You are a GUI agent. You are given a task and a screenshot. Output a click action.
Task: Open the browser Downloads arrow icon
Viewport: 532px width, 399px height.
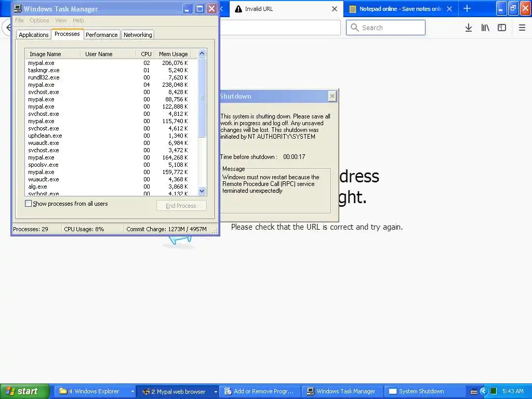click(x=469, y=28)
